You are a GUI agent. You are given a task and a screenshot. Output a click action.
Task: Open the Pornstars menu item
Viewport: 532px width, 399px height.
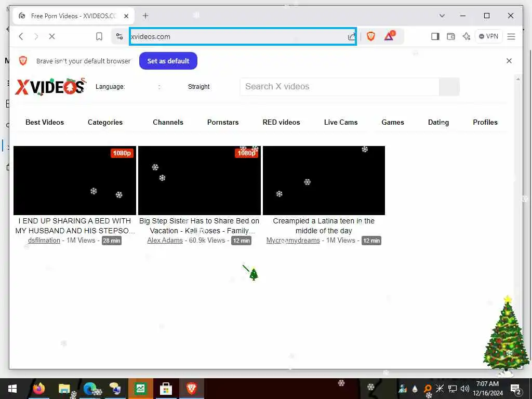pos(223,122)
